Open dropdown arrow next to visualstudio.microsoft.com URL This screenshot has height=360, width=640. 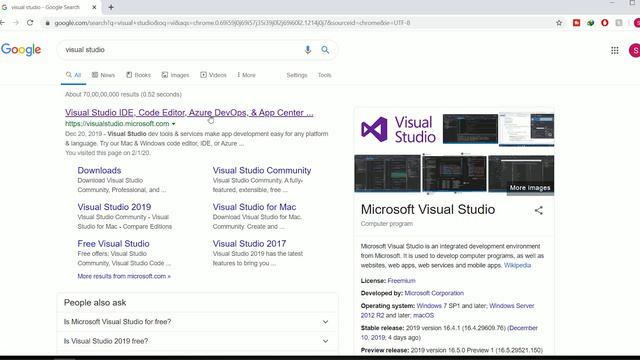coord(173,124)
